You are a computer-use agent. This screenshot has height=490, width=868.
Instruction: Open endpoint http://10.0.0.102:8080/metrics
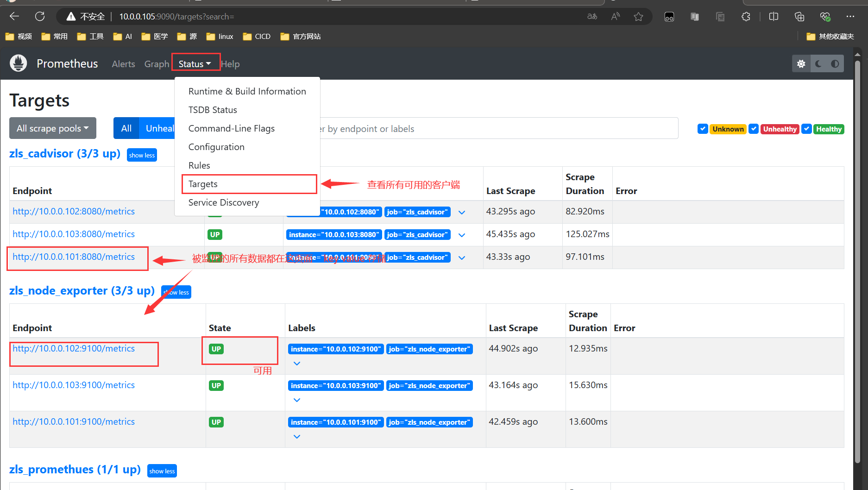point(74,211)
